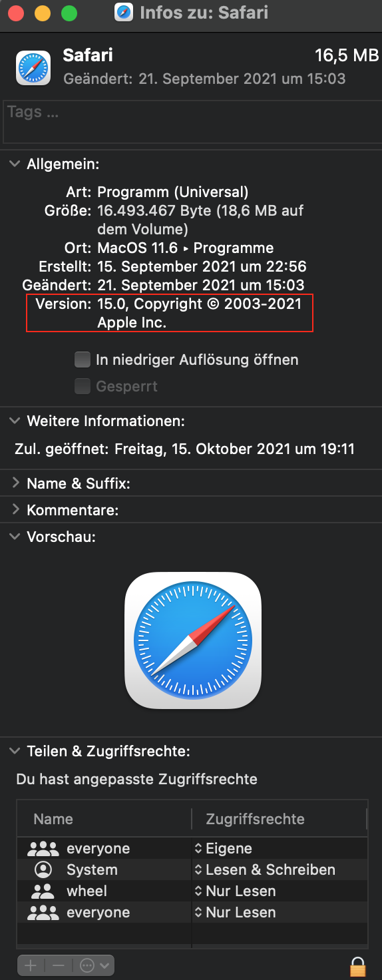Enable In niedriger Auflösung öffnen checkbox
382x980 pixels.
(x=83, y=360)
